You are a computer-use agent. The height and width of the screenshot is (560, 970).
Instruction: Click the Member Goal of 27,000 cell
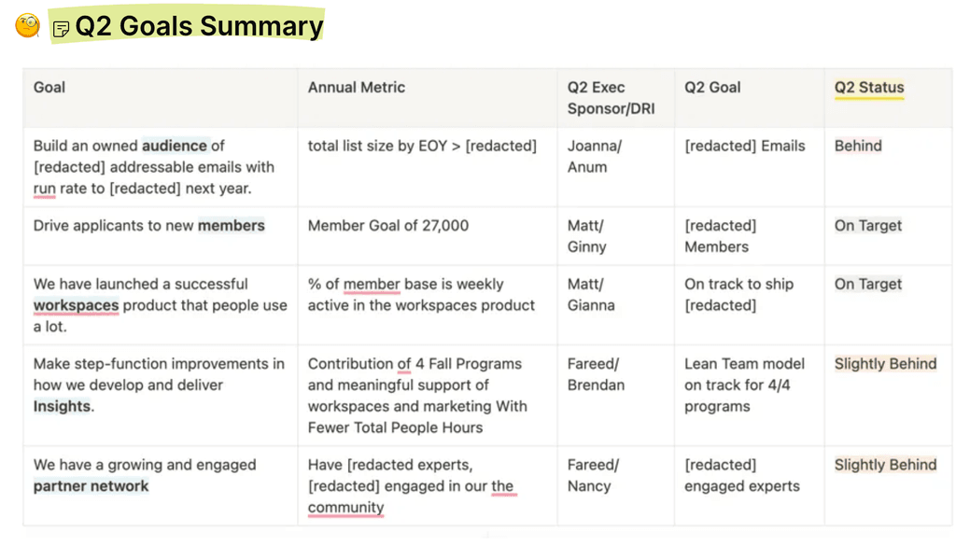pos(388,226)
